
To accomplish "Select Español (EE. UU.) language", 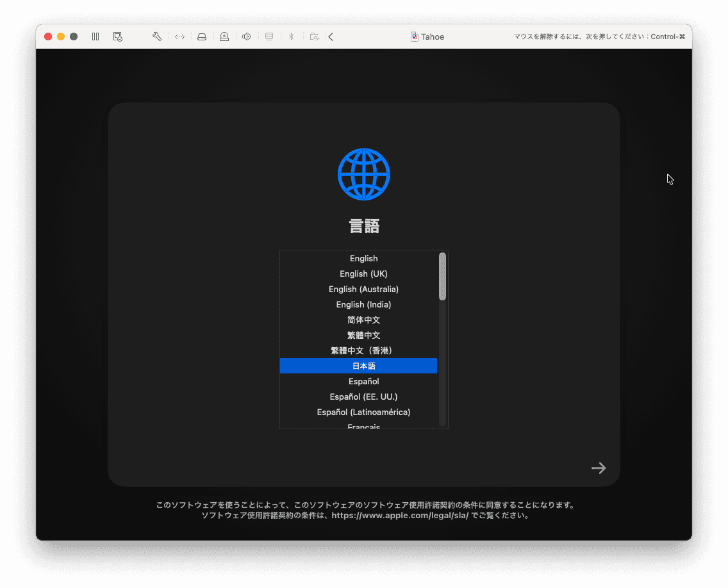I will (x=363, y=396).
